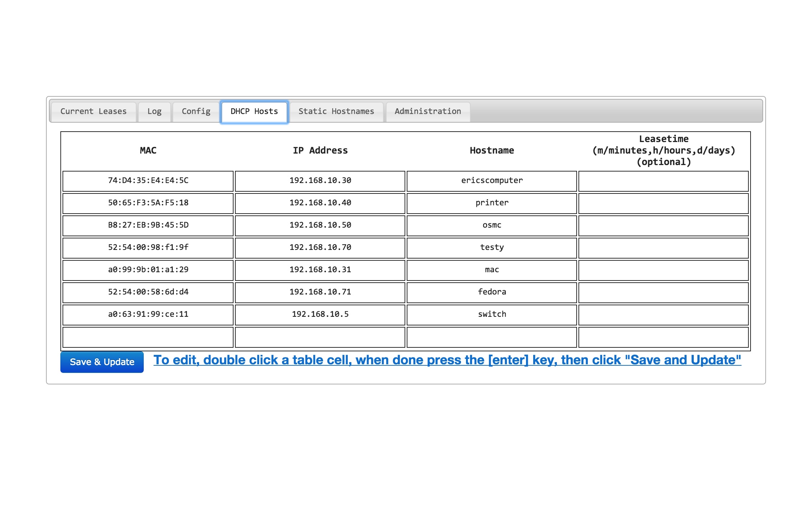Click the MAC cell for the fedora host

click(x=148, y=292)
